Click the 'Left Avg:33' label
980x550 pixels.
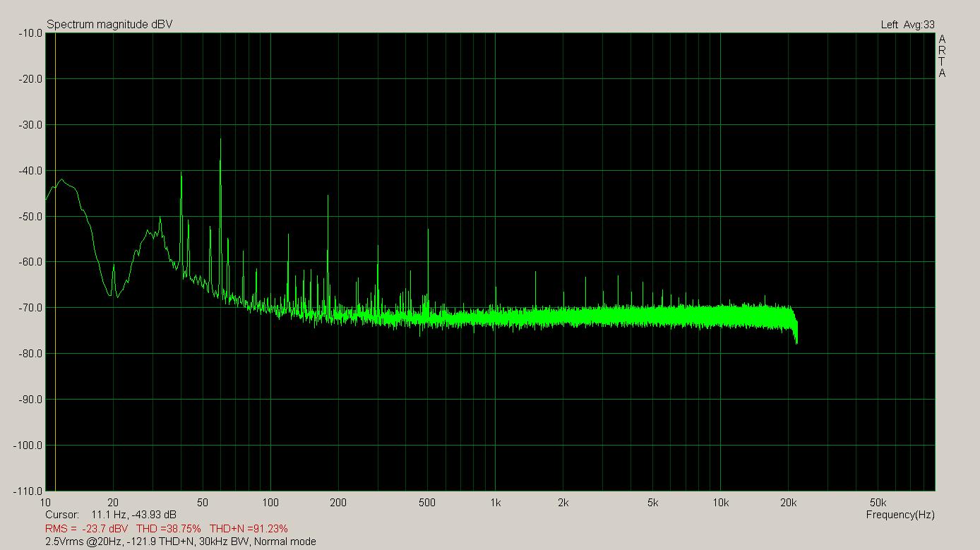click(x=907, y=25)
